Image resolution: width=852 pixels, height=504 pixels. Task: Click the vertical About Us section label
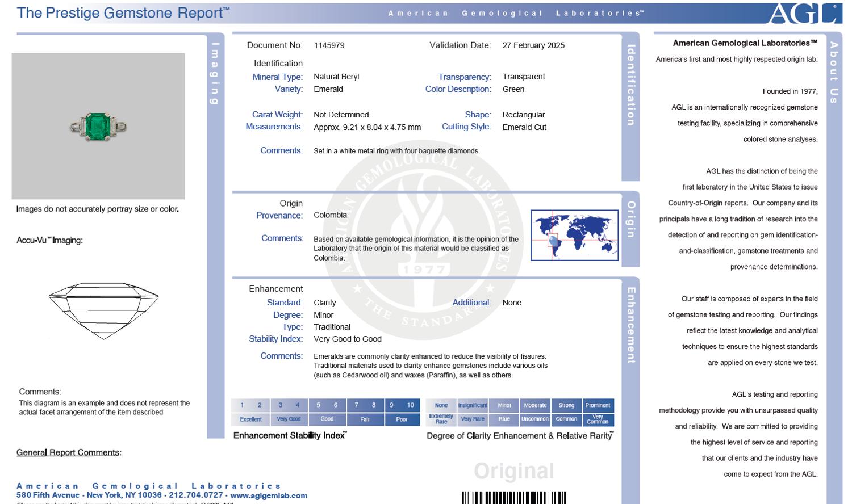coord(833,72)
